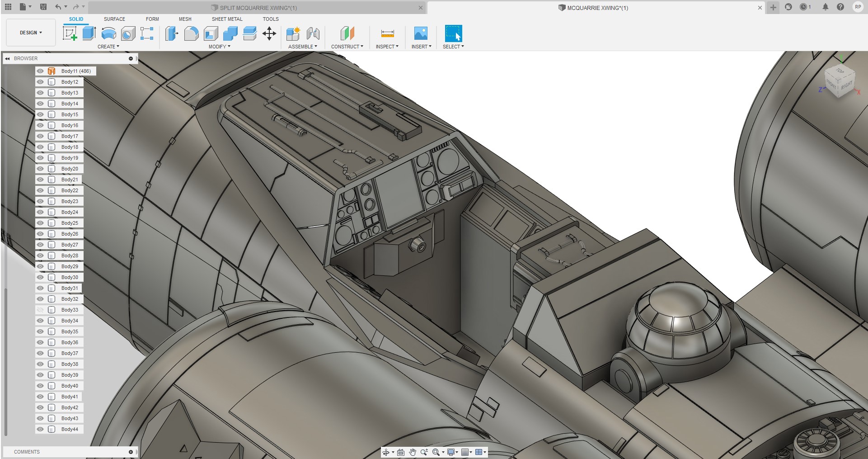The image size is (868, 459).
Task: Select the Hole tool
Action: tap(128, 33)
